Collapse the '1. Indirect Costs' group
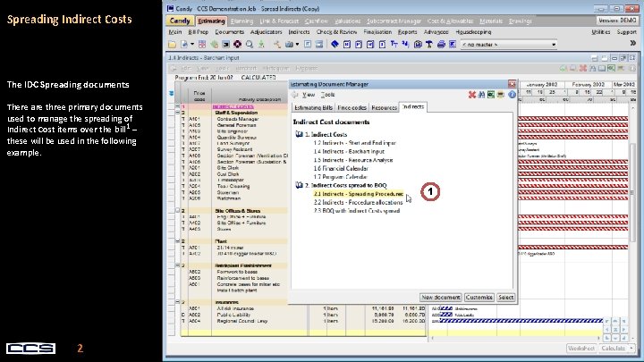 pos(299,134)
